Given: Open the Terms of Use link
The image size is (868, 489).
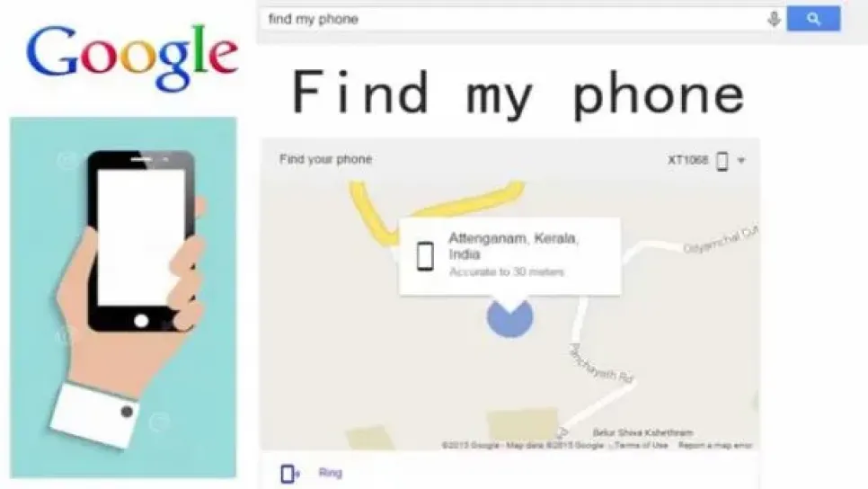Looking at the screenshot, I should tap(641, 445).
